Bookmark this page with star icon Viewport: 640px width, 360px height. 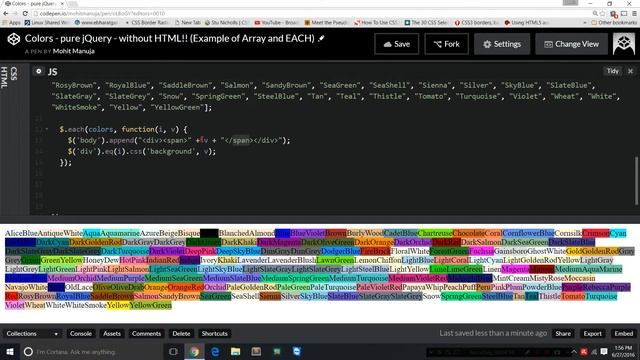point(602,13)
